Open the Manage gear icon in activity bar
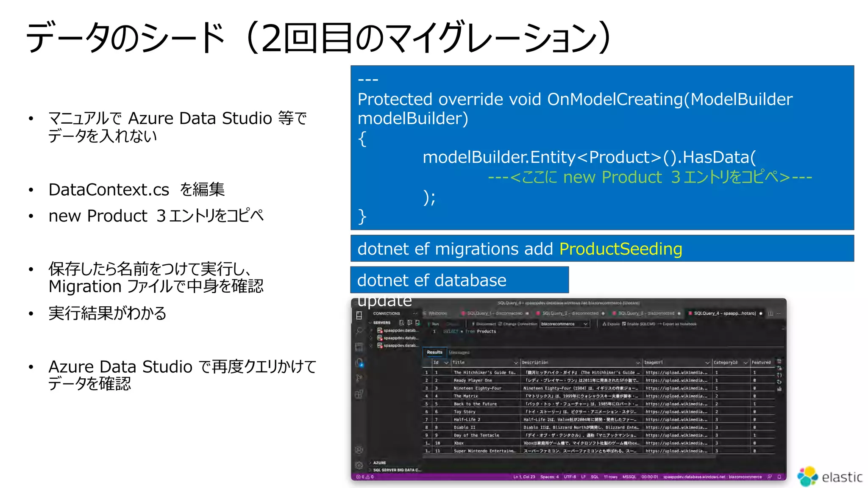868x488 pixels. tap(359, 465)
